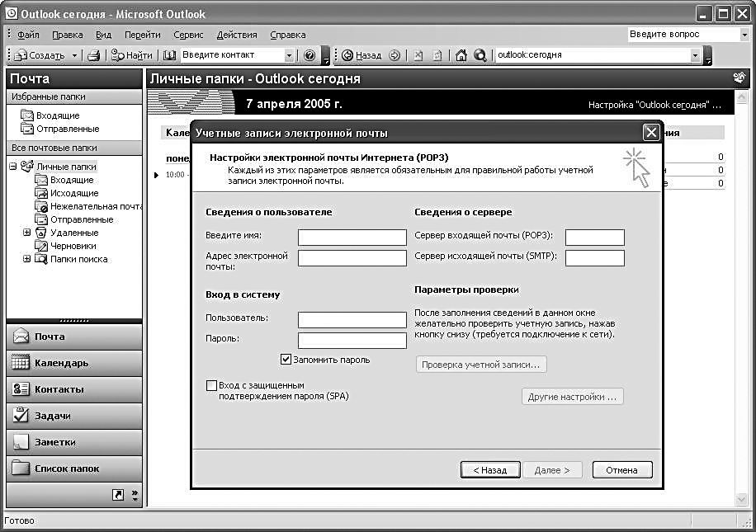Expand the Удаленные folder tree node
Image resolution: width=756 pixels, height=532 pixels.
(27, 233)
